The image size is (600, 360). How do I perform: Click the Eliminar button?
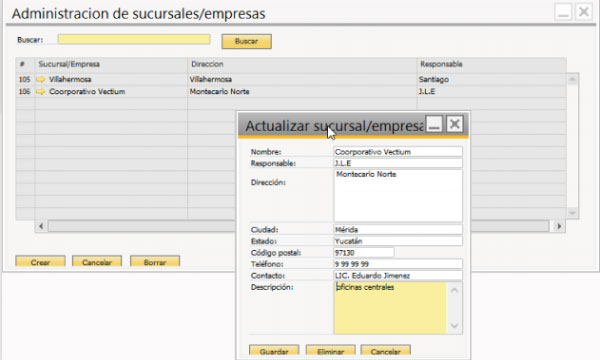pos(331,351)
